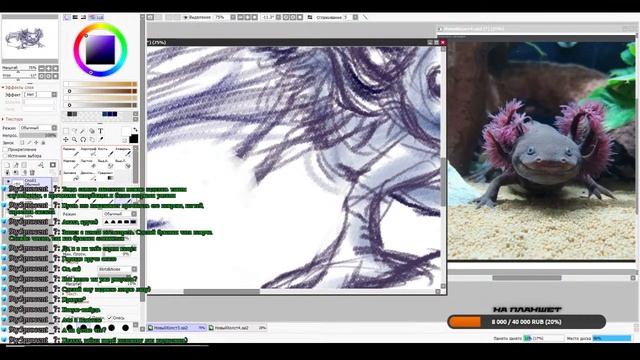Toggle the RGB sliders panel

(x=75, y=17)
